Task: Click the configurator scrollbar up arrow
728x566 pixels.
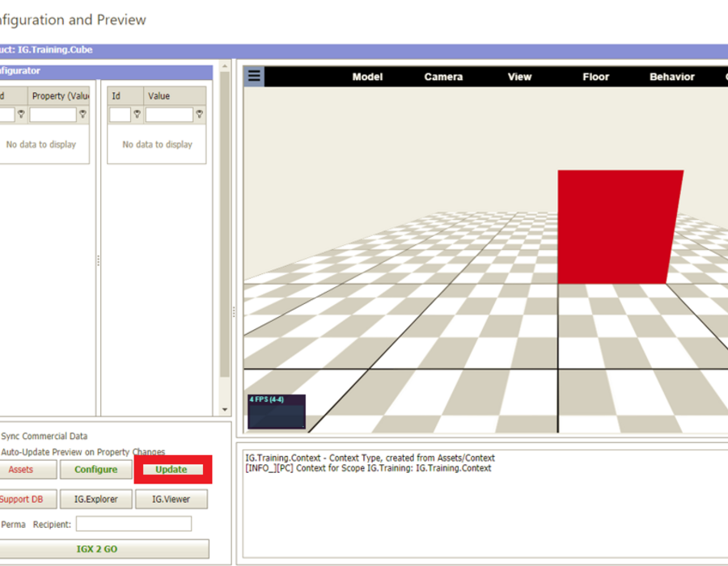Action: pos(225,66)
